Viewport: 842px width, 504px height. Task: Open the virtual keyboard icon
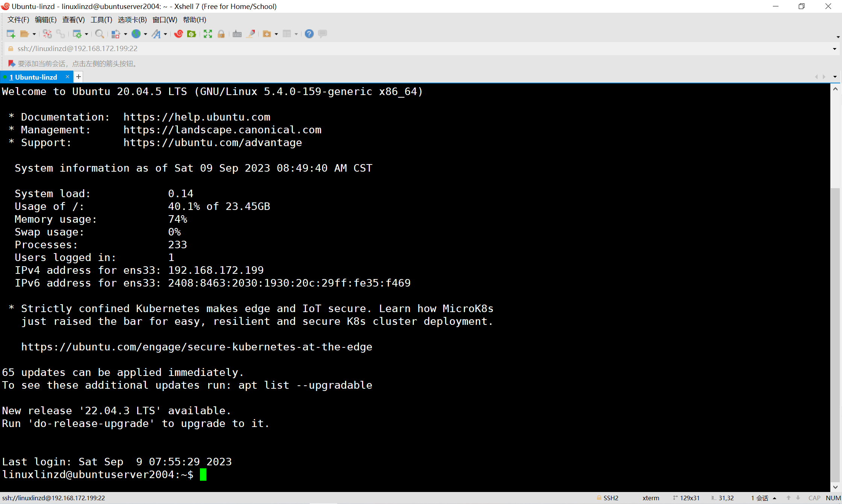point(237,34)
